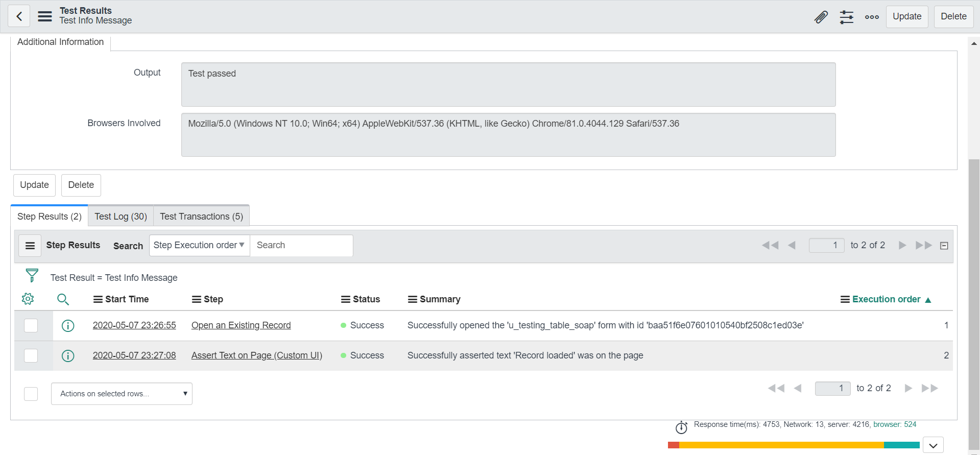This screenshot has width=980, height=455.
Task: Open the more options ellipsis icon
Action: (872, 17)
